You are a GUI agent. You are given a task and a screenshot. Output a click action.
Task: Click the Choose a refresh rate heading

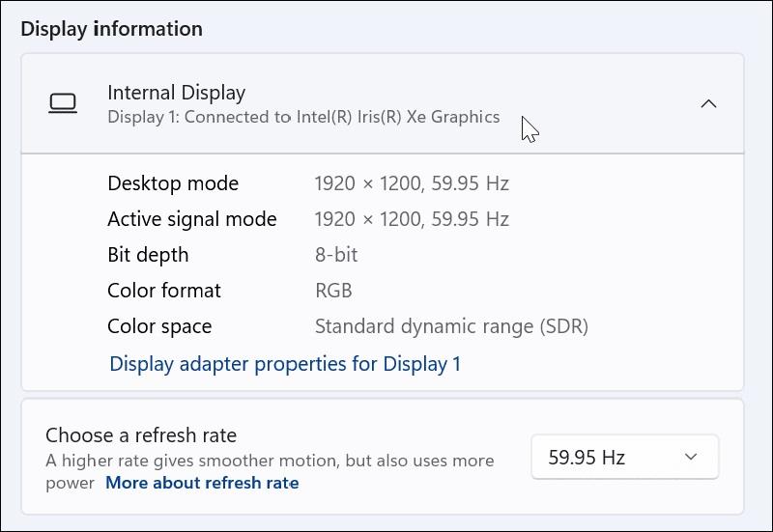[x=141, y=435]
